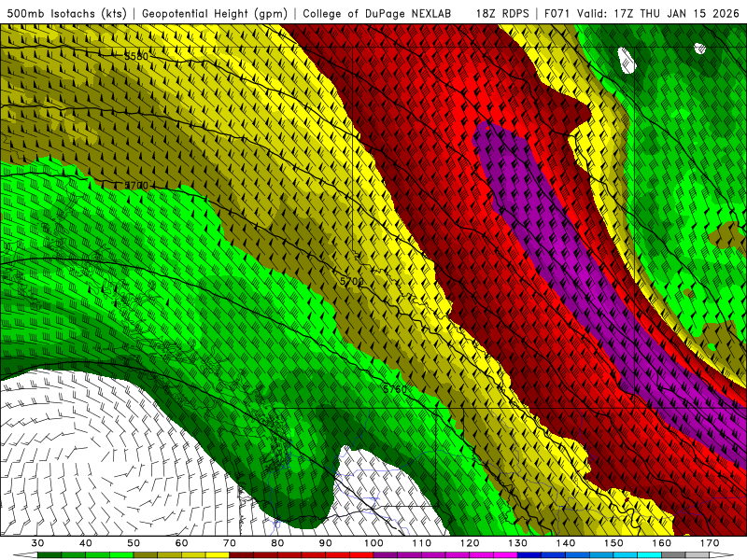The height and width of the screenshot is (560, 747).
Task: Click the 100 value on the color scale
Action: point(374,543)
